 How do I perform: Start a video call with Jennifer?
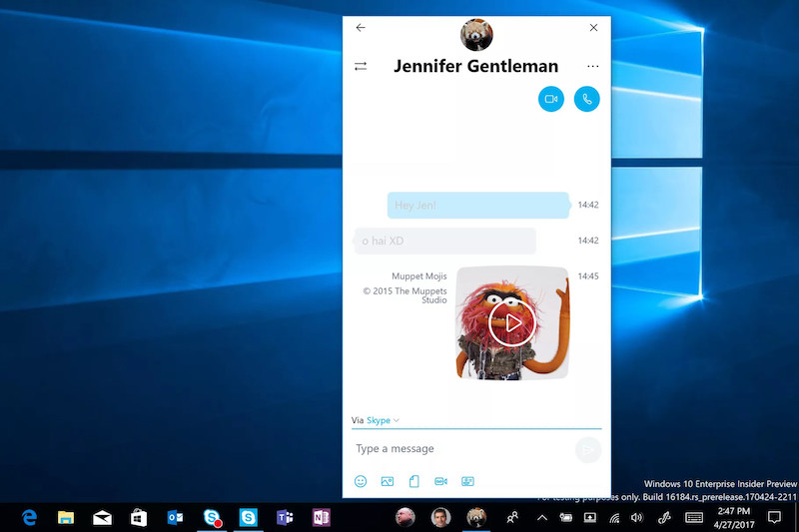coord(550,99)
